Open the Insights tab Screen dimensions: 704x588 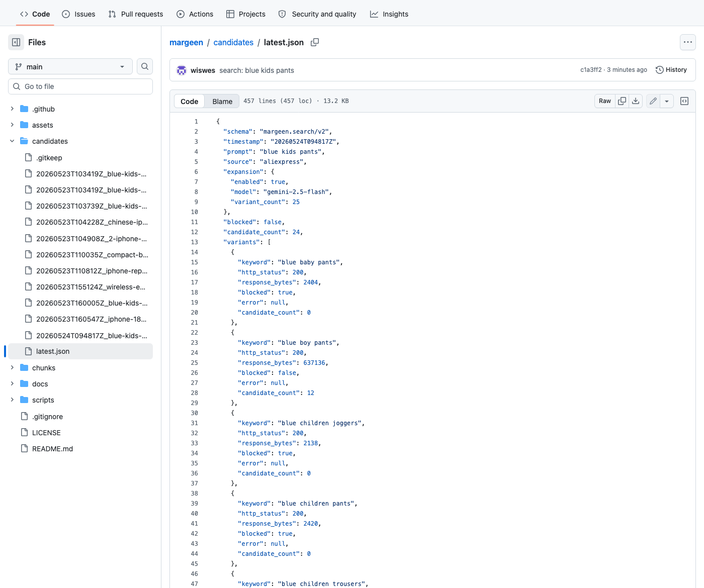(x=389, y=14)
